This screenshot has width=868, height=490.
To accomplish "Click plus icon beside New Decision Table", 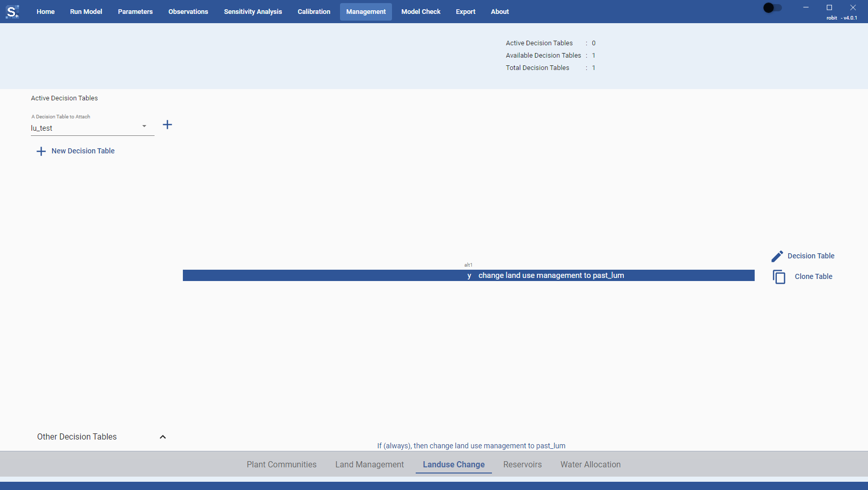I will tap(41, 151).
